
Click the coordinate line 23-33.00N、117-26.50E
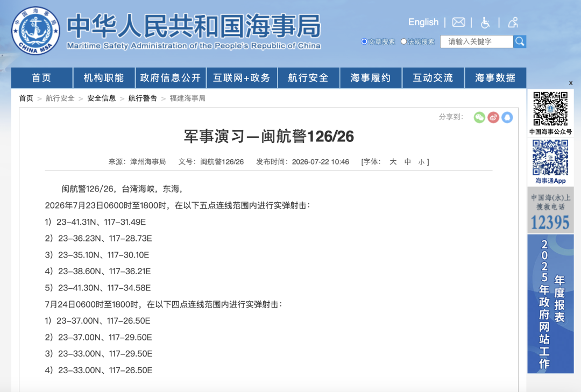(105, 370)
